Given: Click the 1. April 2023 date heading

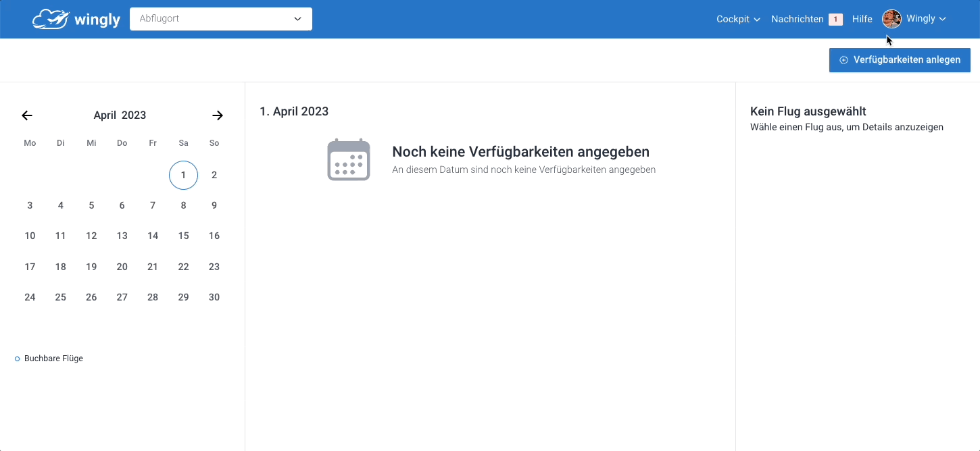Looking at the screenshot, I should (294, 111).
